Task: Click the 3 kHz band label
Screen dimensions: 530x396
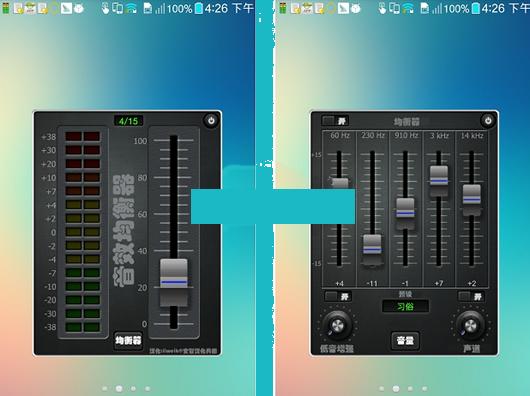Action: point(439,136)
